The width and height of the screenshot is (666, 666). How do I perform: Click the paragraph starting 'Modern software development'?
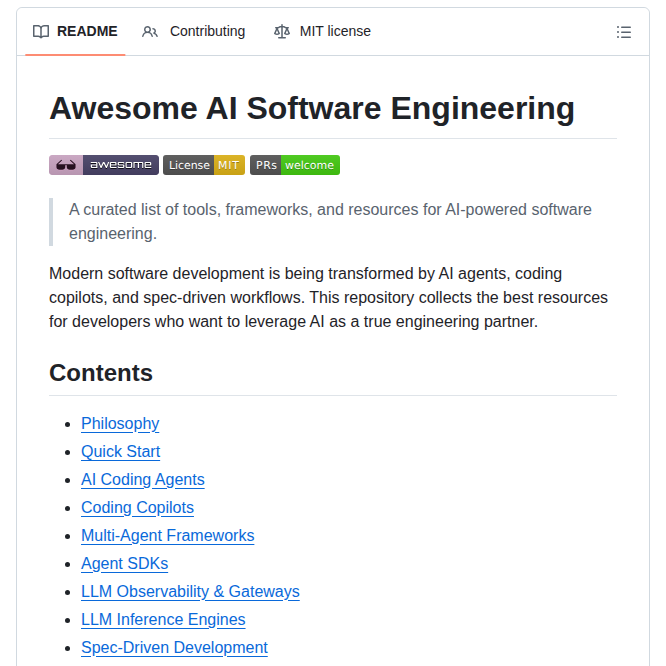click(x=328, y=297)
